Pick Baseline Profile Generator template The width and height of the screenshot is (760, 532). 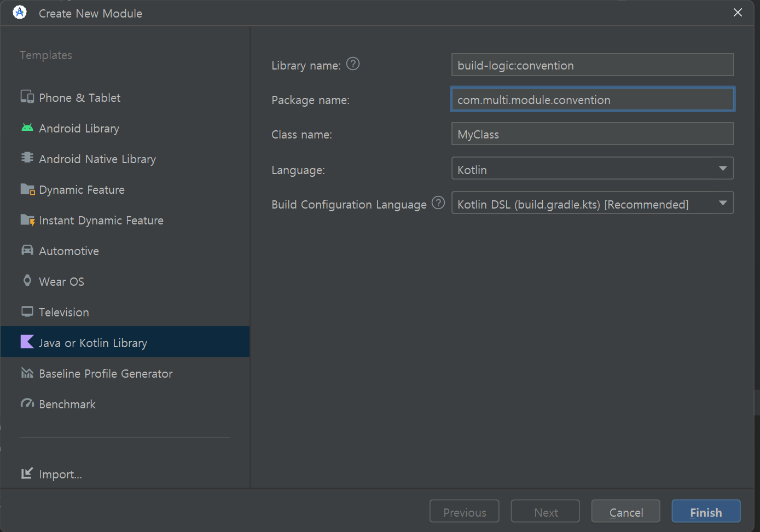click(125, 373)
